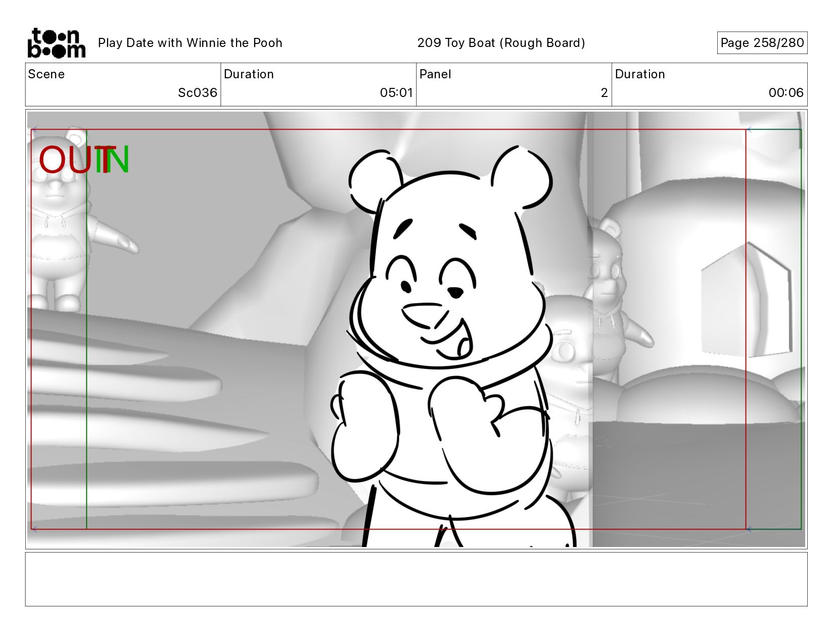Click the 'Scene' column label

click(x=47, y=74)
